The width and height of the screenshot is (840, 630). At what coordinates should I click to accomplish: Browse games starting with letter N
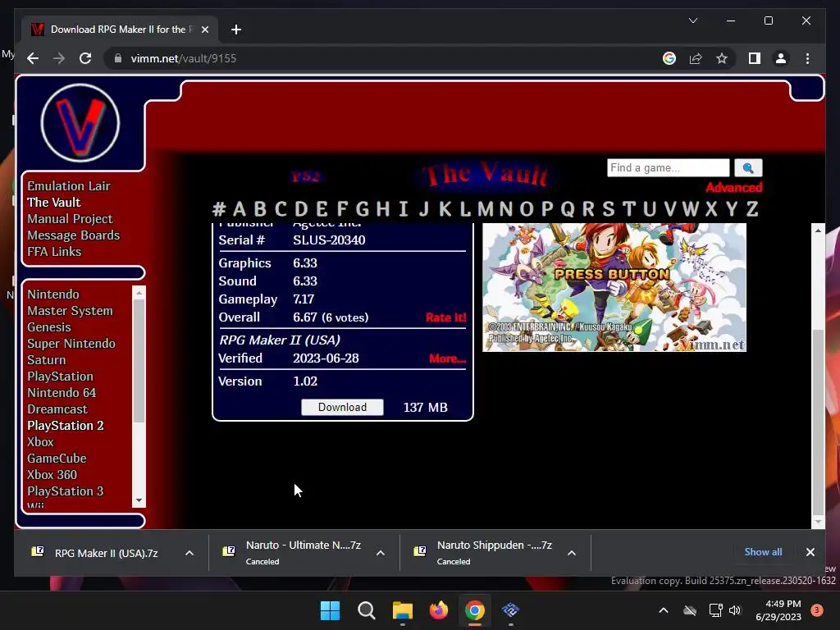tap(505, 208)
